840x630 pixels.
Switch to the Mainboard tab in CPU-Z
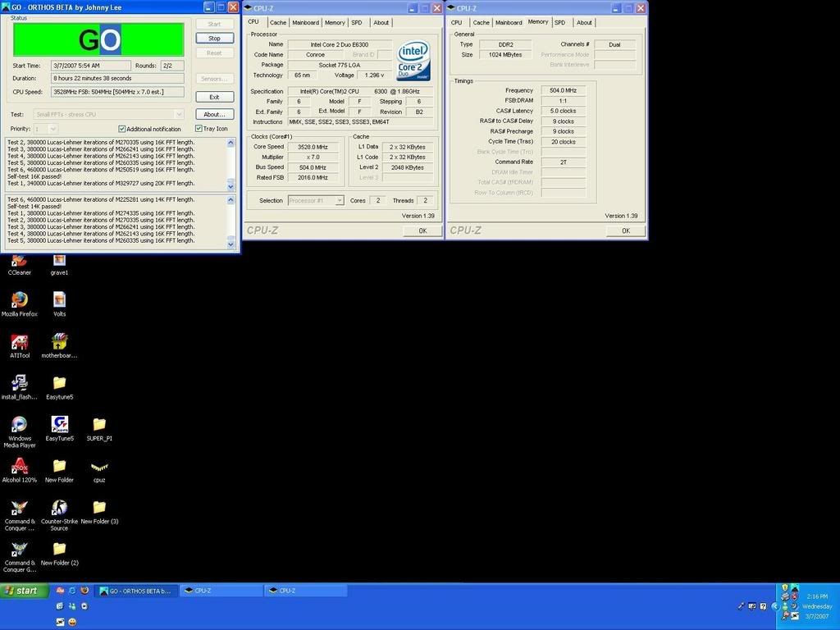pyautogui.click(x=306, y=23)
